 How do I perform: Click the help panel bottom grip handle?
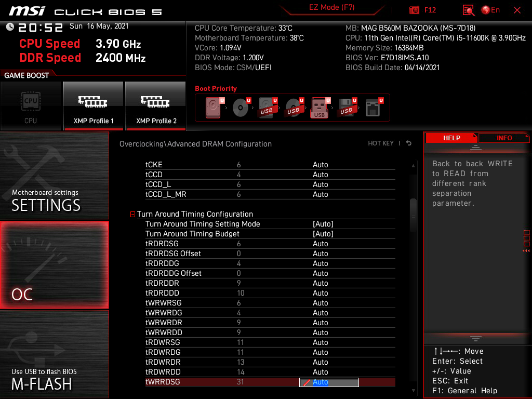coord(476,339)
